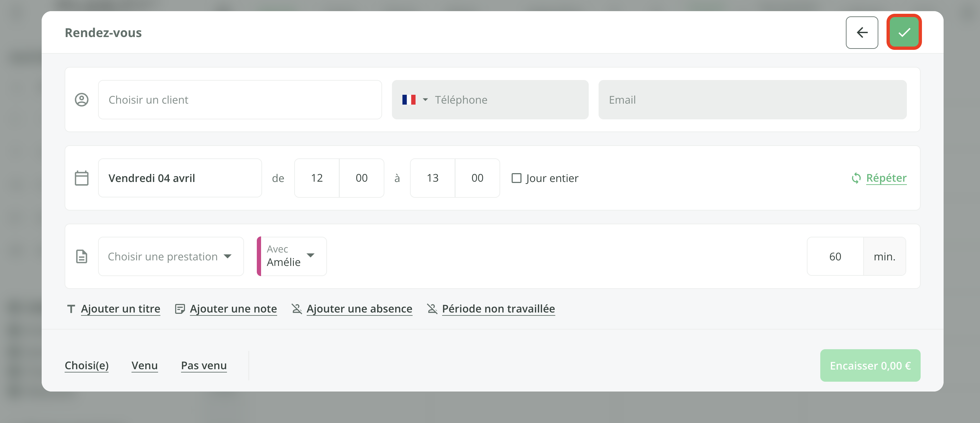Click the T icon before Ajouter un titre

pos(71,309)
